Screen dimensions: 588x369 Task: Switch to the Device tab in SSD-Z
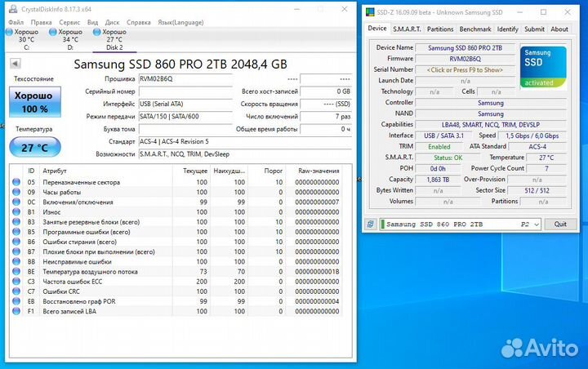376,29
